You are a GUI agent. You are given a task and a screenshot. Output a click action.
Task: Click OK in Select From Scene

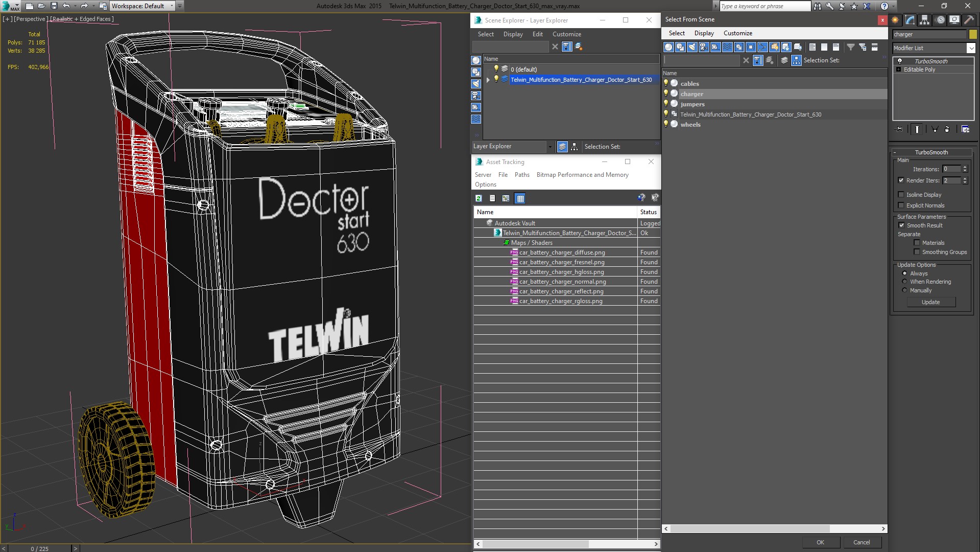pos(820,542)
